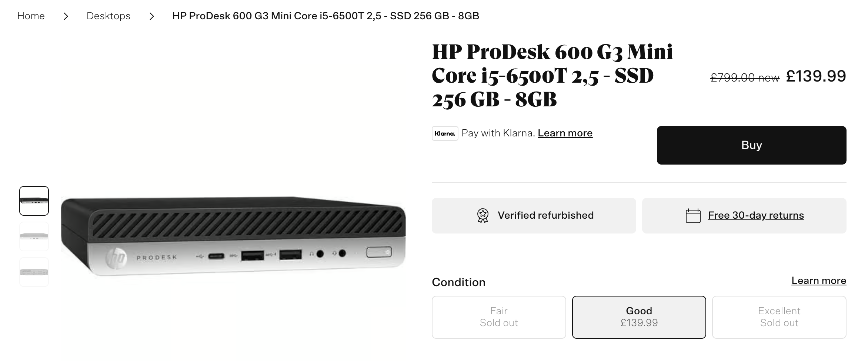868x361 pixels.
Task: Click the Verified refurbished badge
Action: [534, 216]
